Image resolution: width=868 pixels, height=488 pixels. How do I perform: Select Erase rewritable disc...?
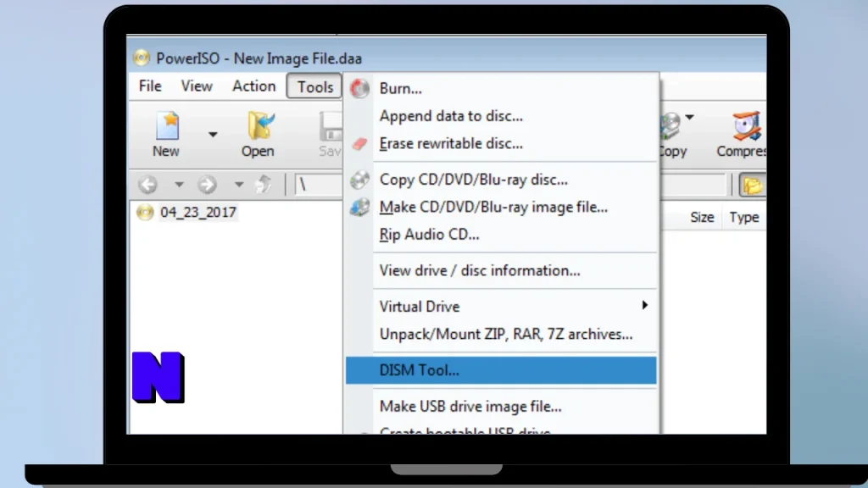501,144
